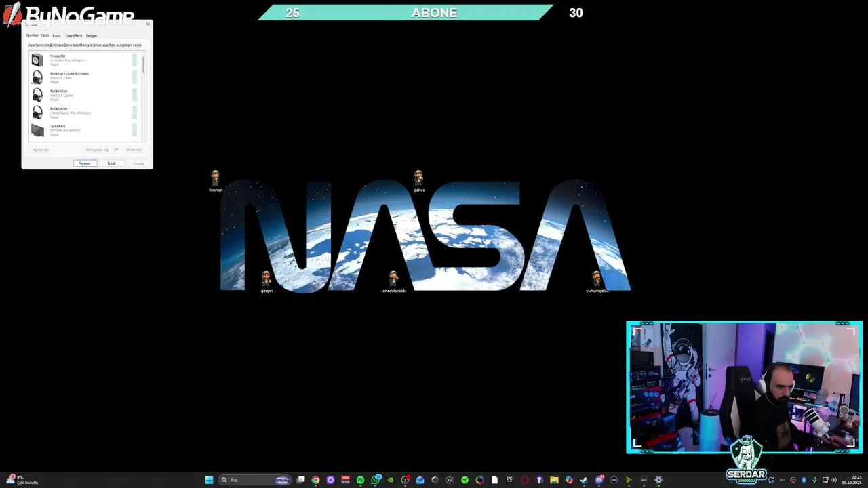
Task: Open Epic Games Launcher from the taskbar
Action: coord(509,480)
